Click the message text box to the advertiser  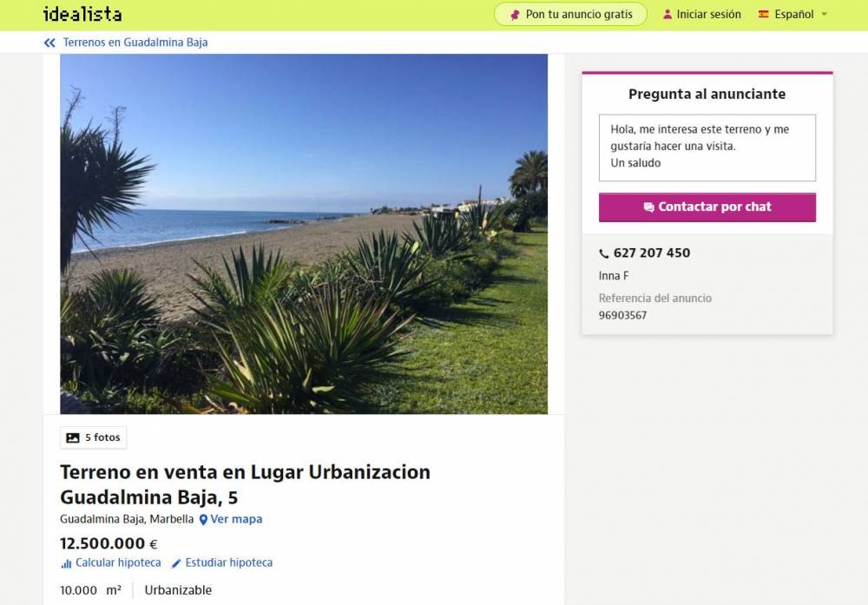[x=707, y=148]
